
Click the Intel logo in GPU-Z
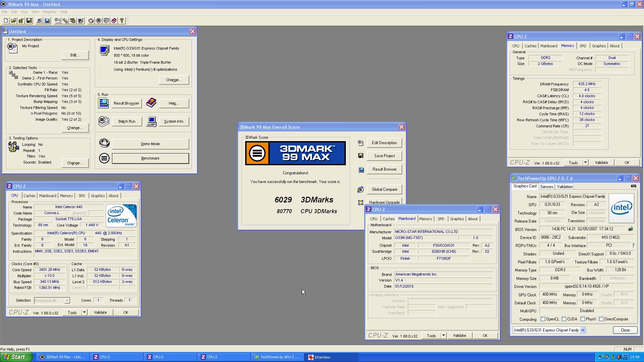(621, 208)
